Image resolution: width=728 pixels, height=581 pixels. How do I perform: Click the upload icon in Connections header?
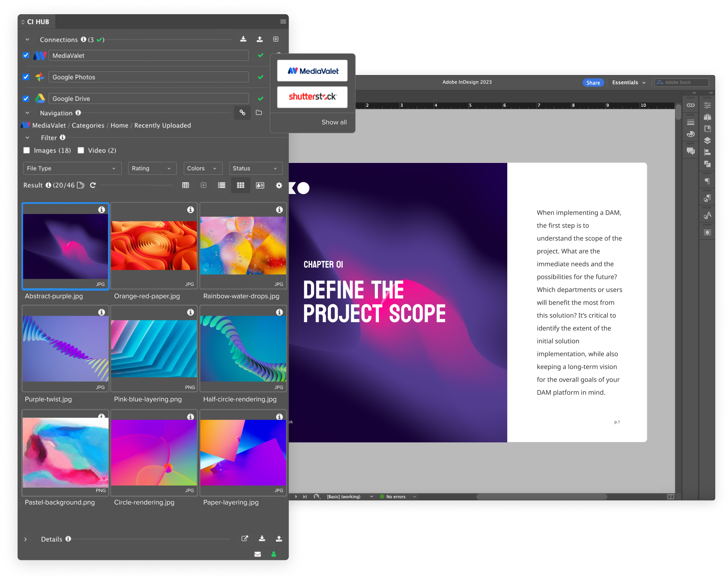[x=260, y=39]
